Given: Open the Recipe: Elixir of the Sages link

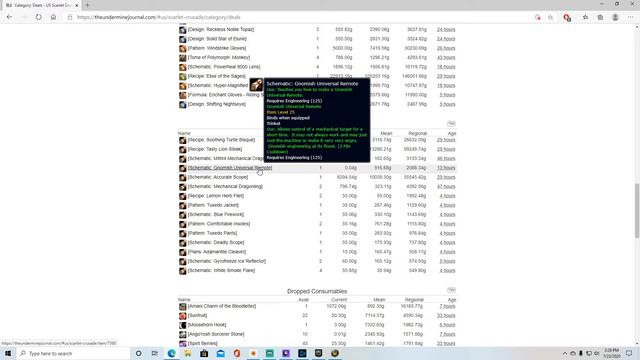Looking at the screenshot, I should tap(217, 76).
